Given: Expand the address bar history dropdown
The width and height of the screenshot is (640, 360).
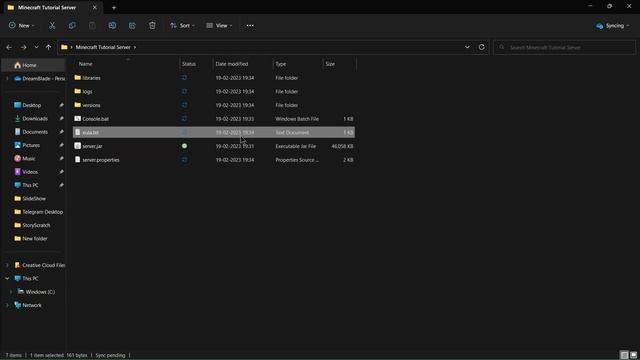Looking at the screenshot, I should [467, 47].
